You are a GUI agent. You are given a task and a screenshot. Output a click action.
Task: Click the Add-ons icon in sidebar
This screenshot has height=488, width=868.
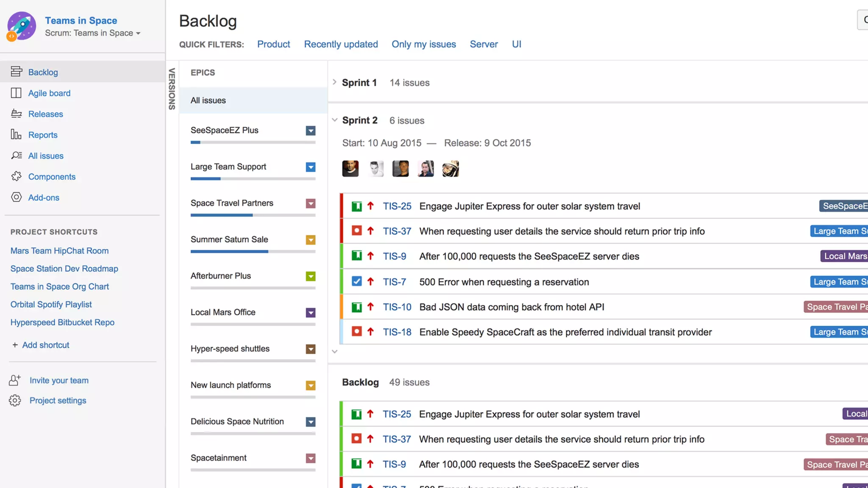[16, 197]
